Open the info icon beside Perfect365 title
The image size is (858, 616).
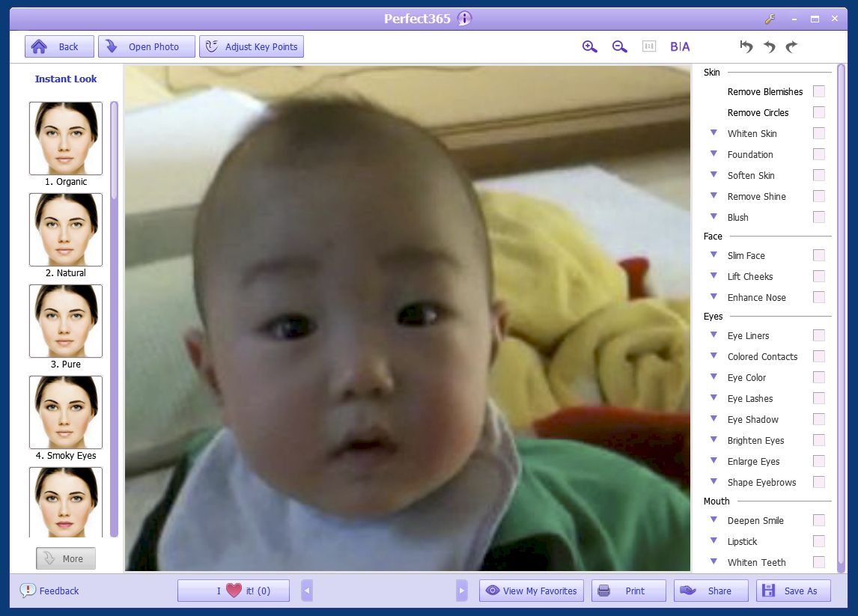(x=464, y=19)
